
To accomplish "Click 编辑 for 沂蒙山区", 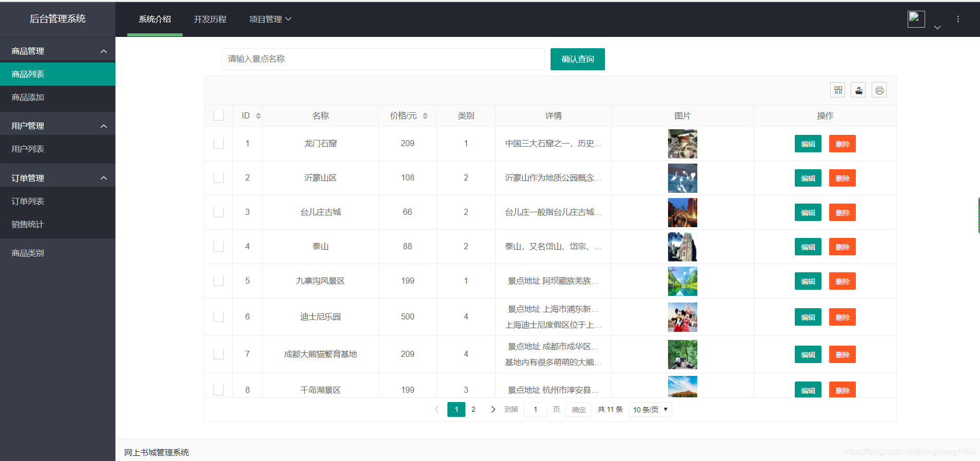I will coord(808,178).
